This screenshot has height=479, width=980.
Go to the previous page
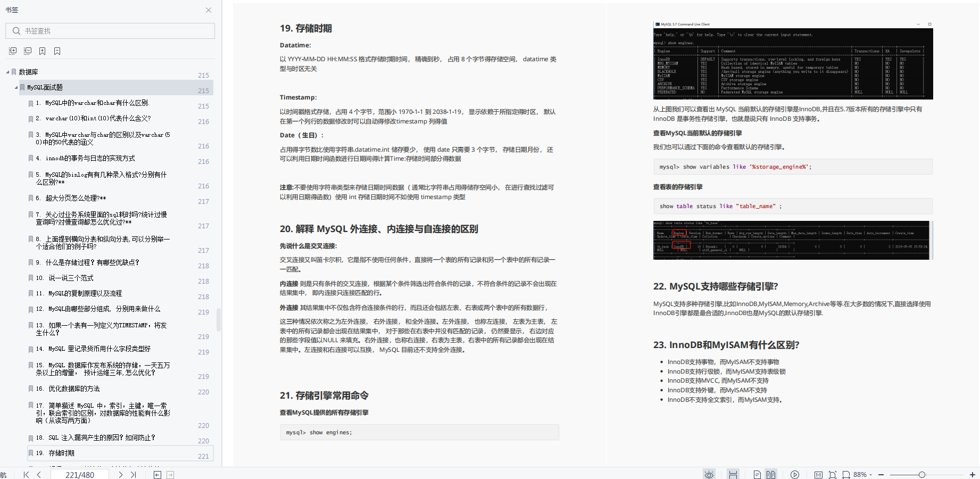tap(39, 475)
